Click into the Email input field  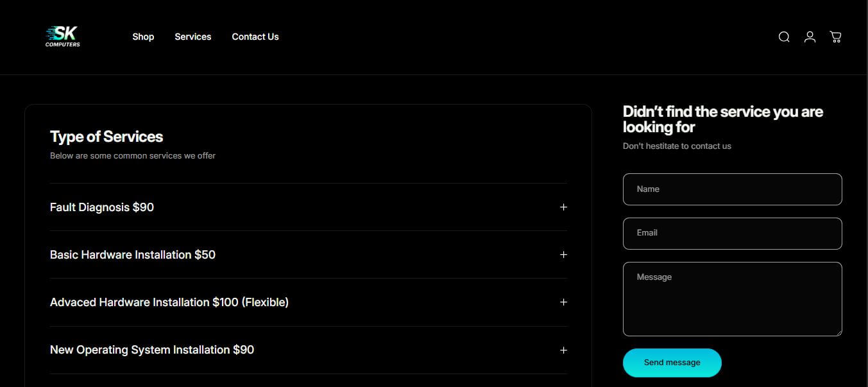(732, 233)
